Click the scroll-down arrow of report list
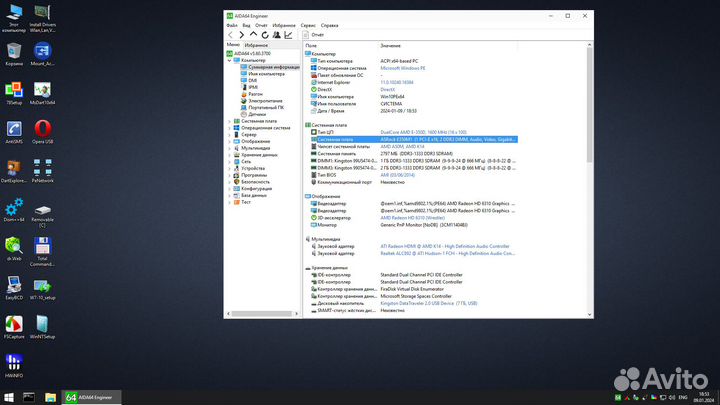The image size is (720, 405). [x=590, y=315]
